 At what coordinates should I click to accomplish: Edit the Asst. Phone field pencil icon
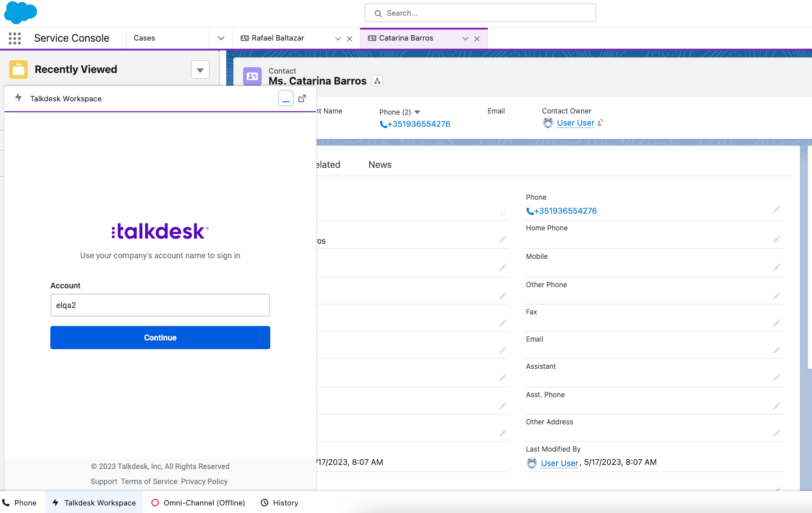(x=777, y=406)
